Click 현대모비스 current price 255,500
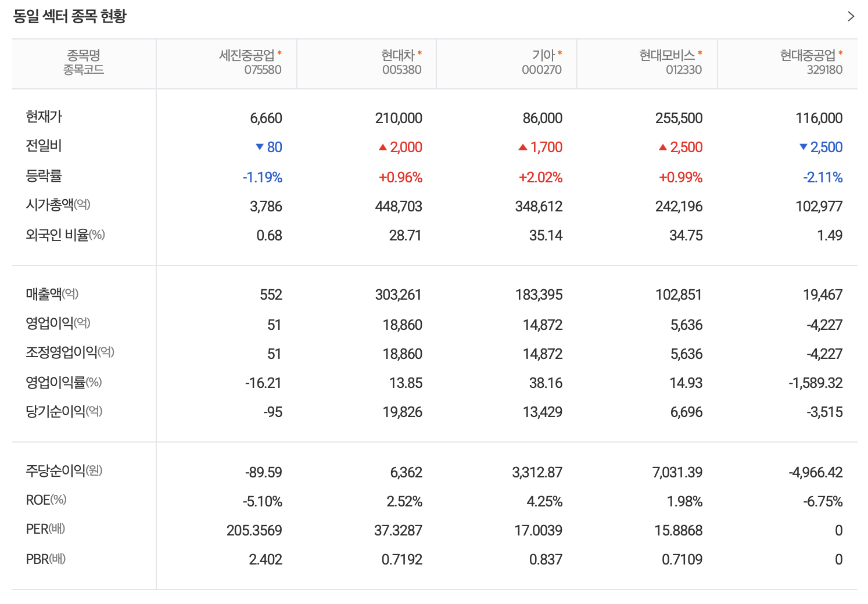 click(679, 118)
